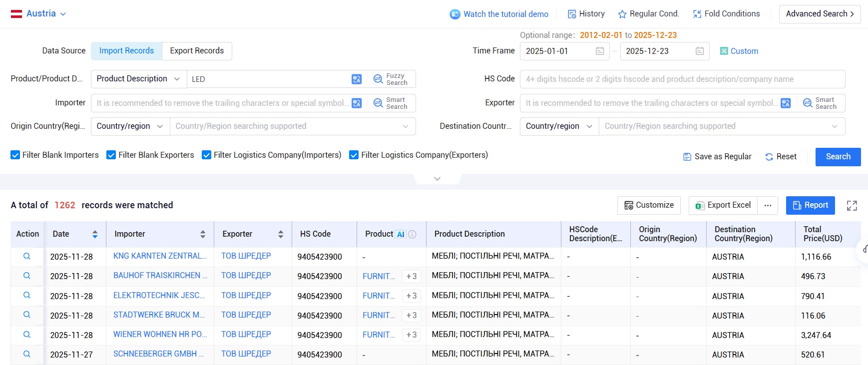
Task: Open importer WIENER WOHNEN HR PO link
Action: coord(160,335)
